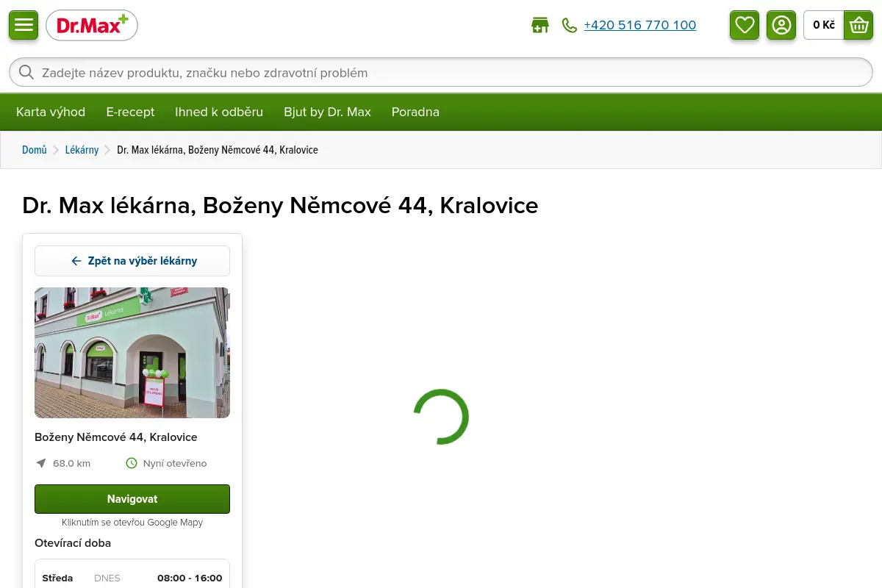Click the 08:00 - 16:00 hours value
This screenshot has height=588, width=882.
(x=190, y=578)
